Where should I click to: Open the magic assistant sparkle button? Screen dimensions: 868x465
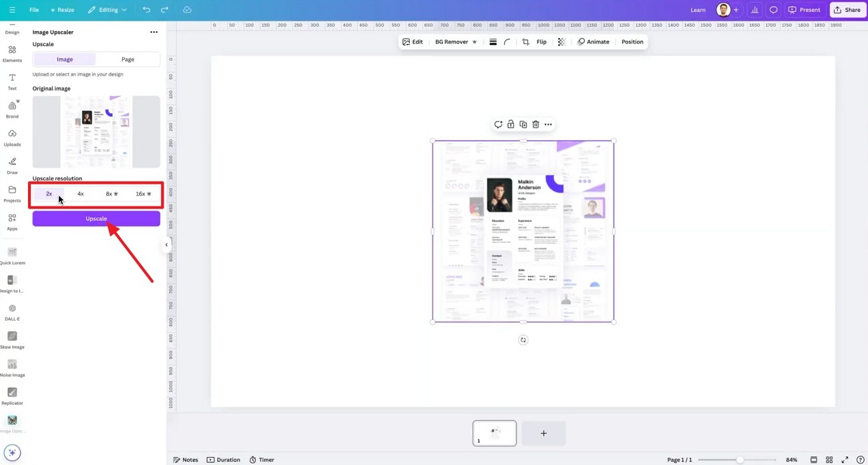pyautogui.click(x=12, y=452)
